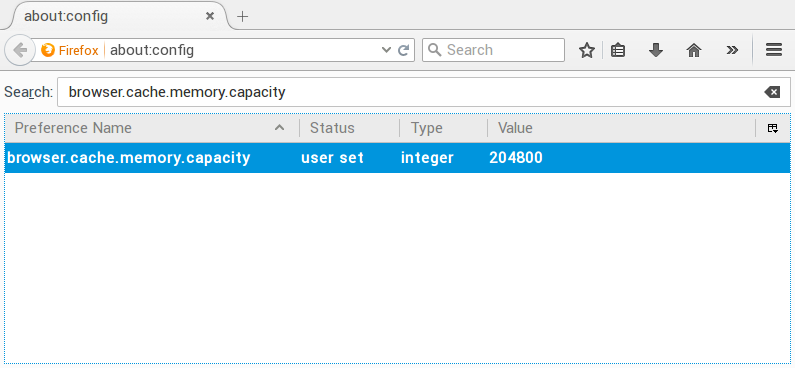Sort by the Preference Name column header
Screen dimensions: 795x368
click(x=152, y=128)
